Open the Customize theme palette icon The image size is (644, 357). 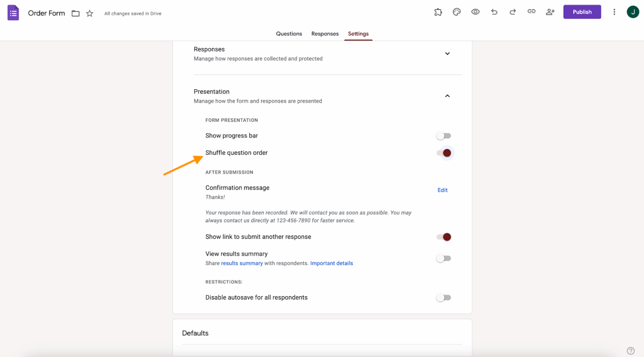click(457, 12)
